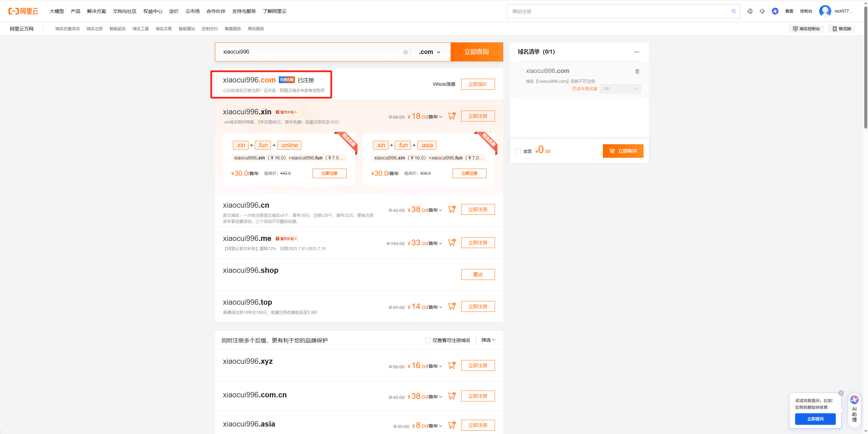Clear the domain search input with the x icon

(406, 52)
